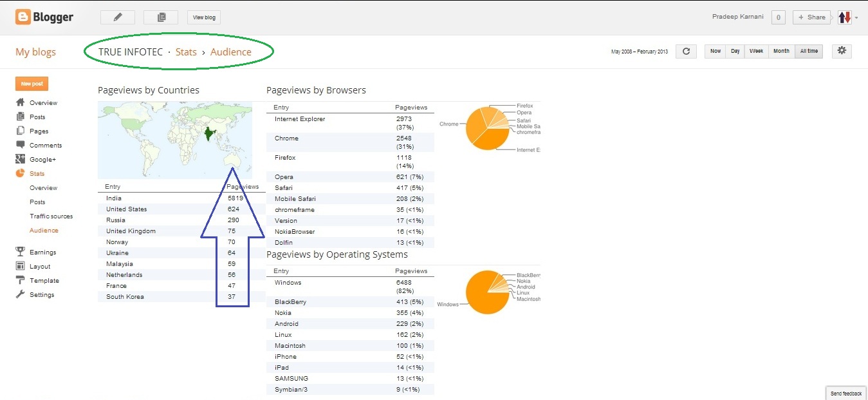Click the orange New post button
This screenshot has width=868, height=400.
32,84
